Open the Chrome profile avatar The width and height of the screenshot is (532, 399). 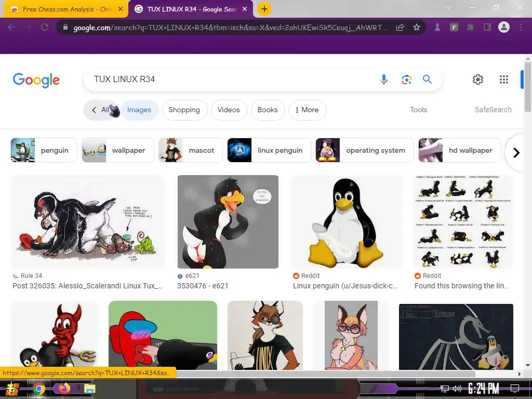[x=504, y=27]
